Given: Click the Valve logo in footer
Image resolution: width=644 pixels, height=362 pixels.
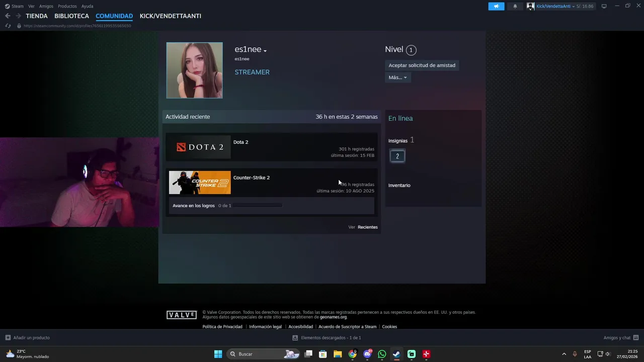Looking at the screenshot, I should (182, 315).
